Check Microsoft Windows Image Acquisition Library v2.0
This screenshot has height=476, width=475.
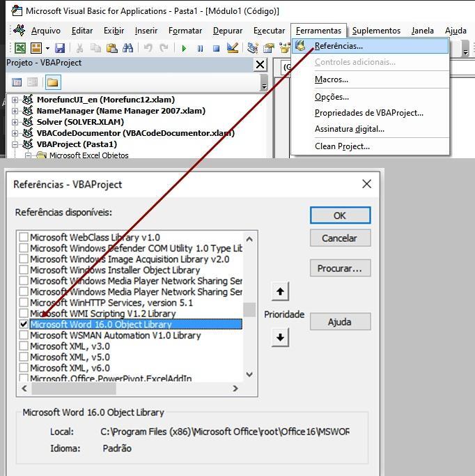click(24, 259)
